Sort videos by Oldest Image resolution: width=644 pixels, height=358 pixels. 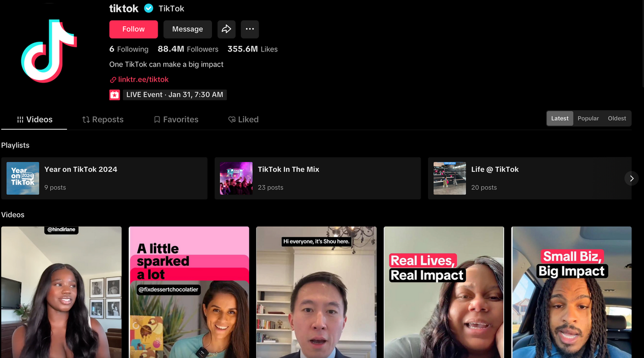(x=617, y=118)
